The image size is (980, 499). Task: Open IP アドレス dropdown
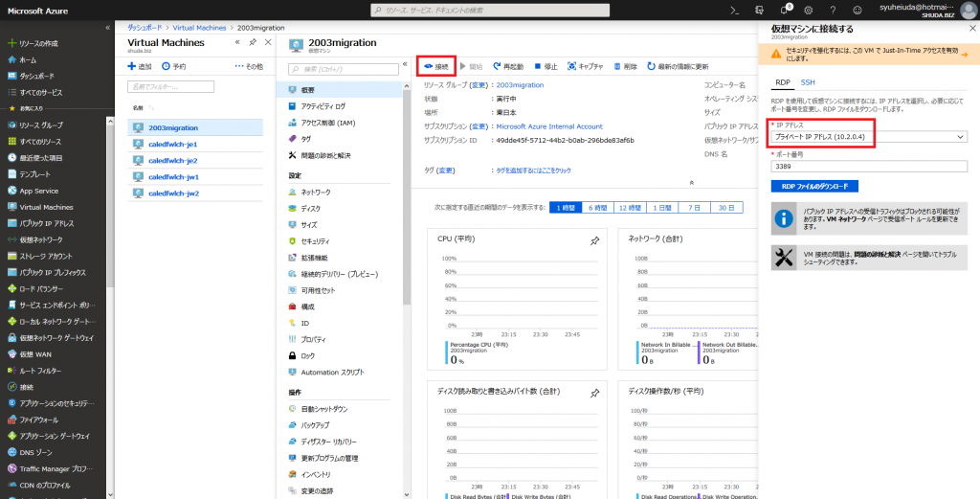point(869,137)
